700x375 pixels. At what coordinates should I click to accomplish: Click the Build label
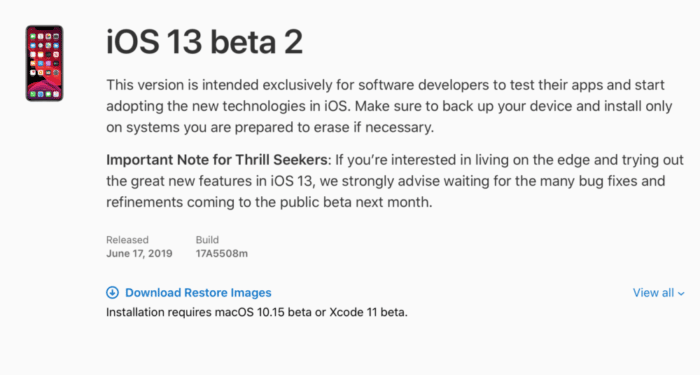point(207,240)
